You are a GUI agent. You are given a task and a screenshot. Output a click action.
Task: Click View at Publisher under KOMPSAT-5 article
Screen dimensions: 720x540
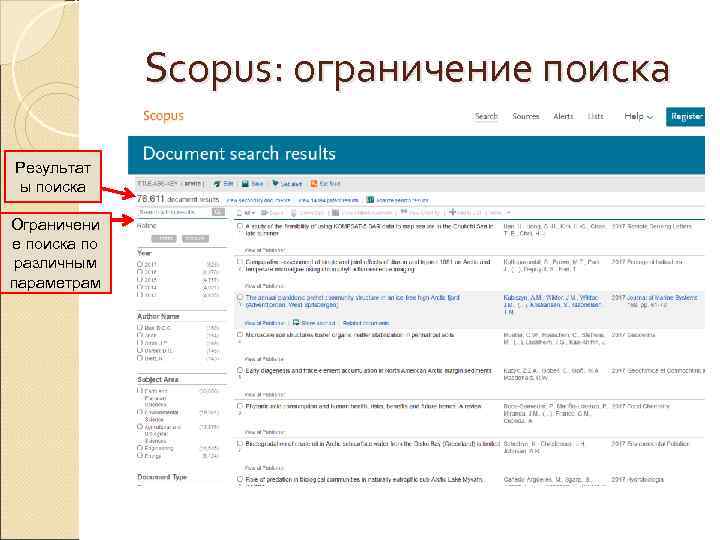point(264,250)
